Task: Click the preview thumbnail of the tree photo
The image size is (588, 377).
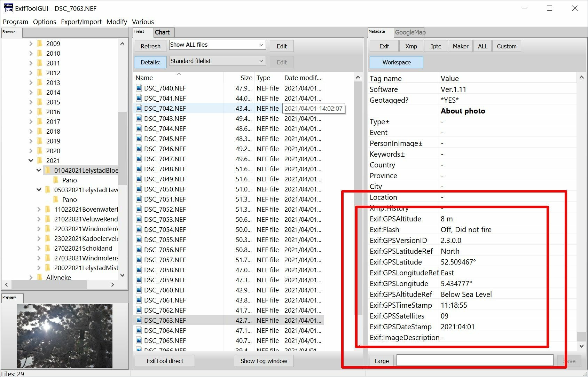Action: 64,335
